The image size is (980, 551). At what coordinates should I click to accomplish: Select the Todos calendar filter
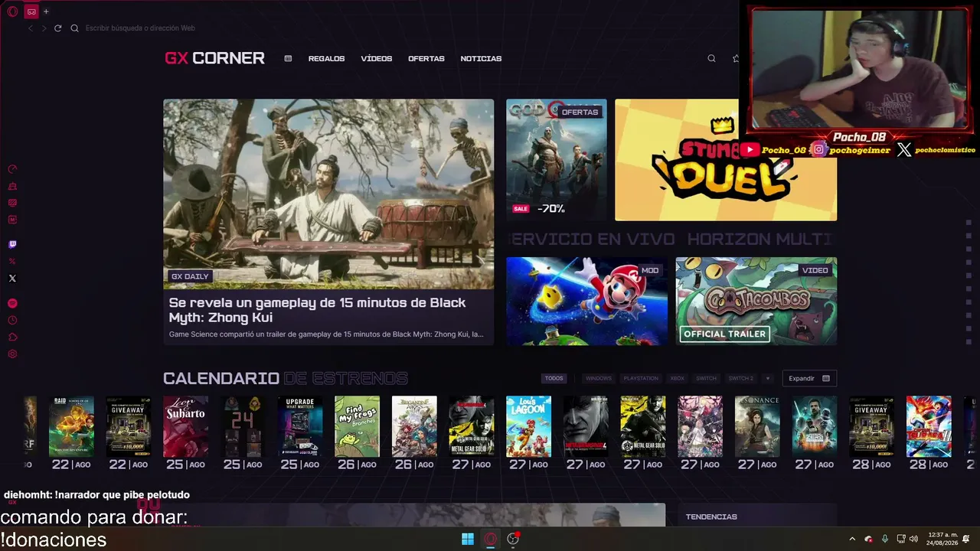(x=554, y=378)
